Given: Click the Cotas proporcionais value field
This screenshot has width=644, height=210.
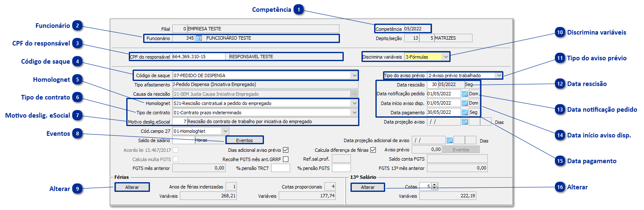Looking at the screenshot, I should tap(330, 186).
